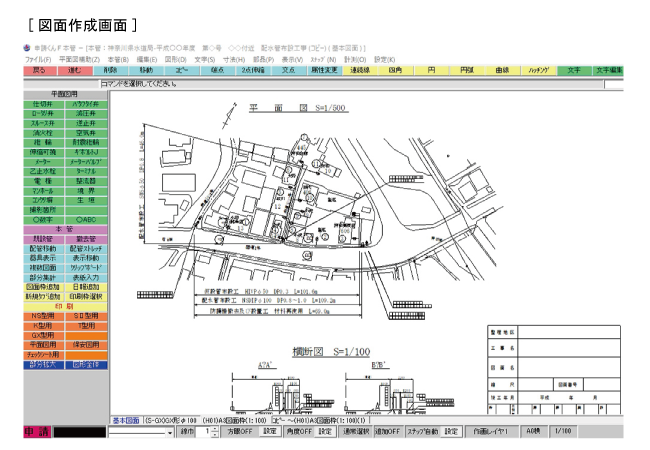
Task: Click the 進む (redo) toolbar button
Action: click(x=76, y=72)
